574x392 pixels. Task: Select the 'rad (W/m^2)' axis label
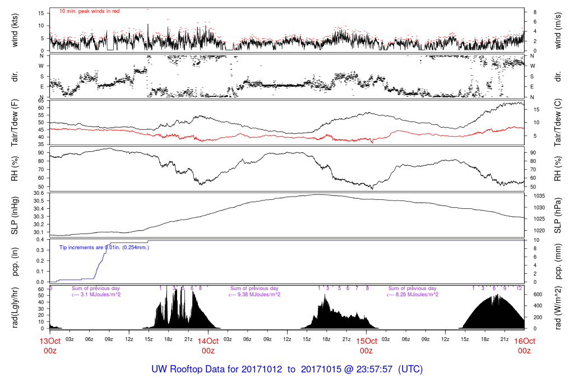(x=558, y=307)
